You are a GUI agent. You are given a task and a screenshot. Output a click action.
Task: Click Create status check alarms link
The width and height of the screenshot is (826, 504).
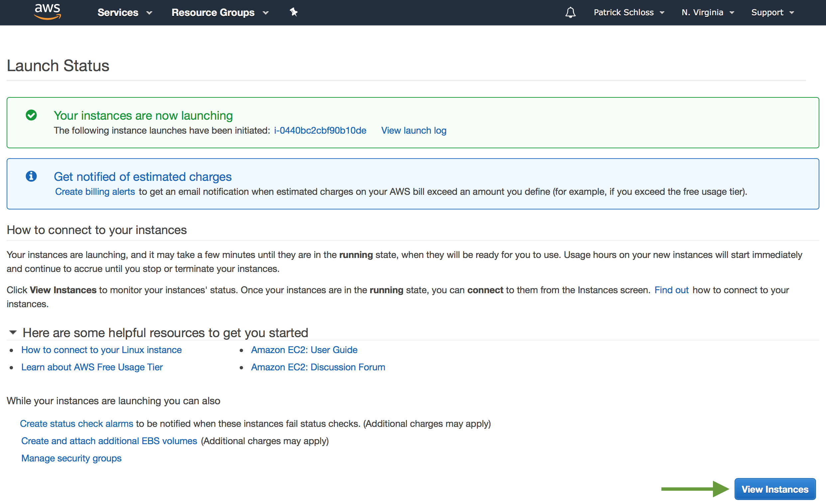[77, 424]
